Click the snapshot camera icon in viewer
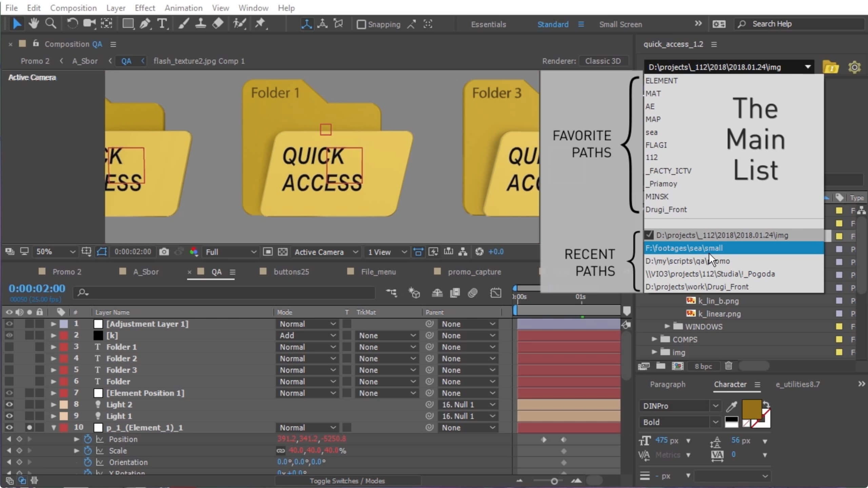868x488 pixels. (x=164, y=252)
